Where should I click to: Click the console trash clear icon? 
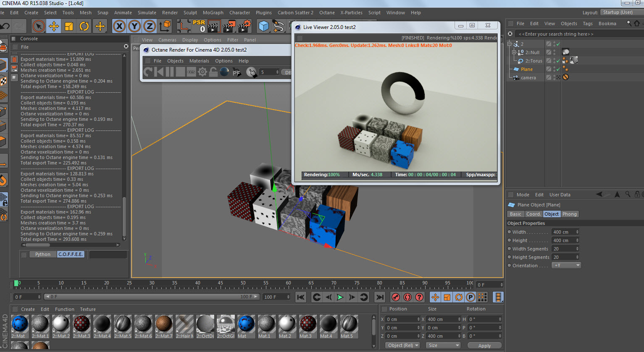[x=14, y=59]
